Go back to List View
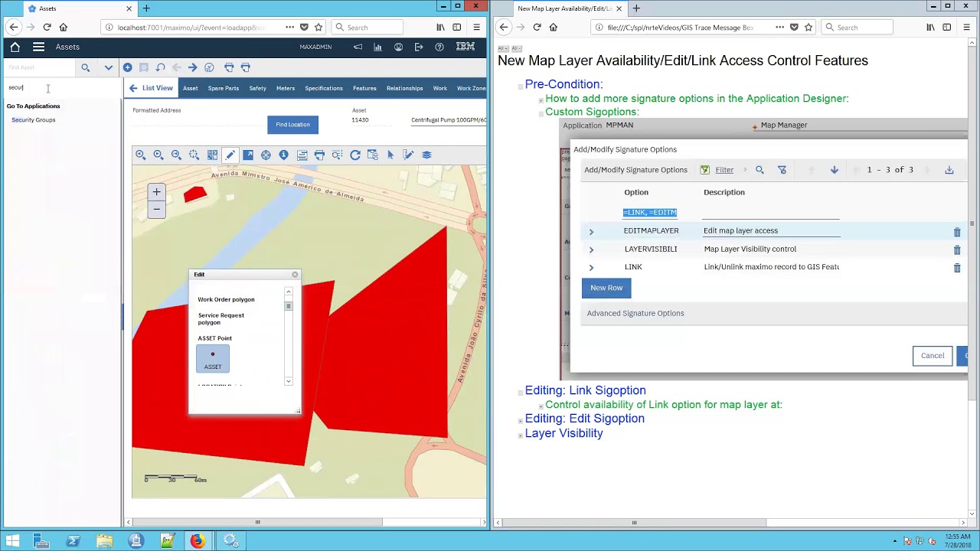The height and width of the screenshot is (551, 980). [151, 88]
